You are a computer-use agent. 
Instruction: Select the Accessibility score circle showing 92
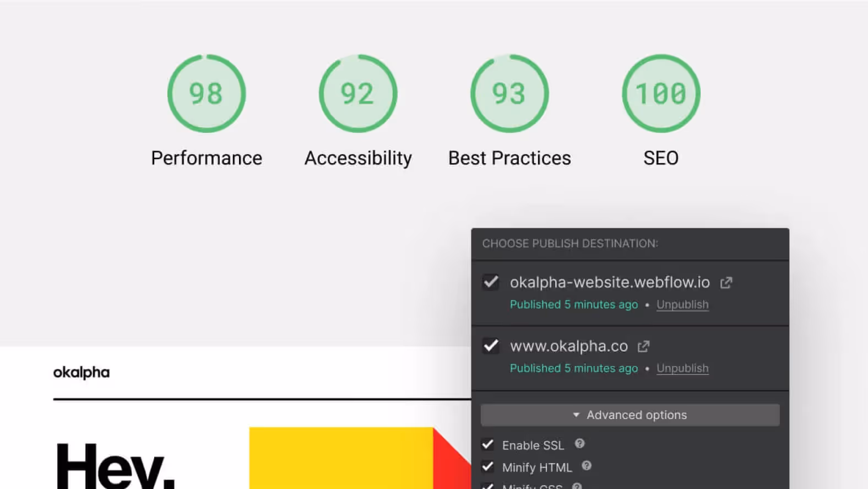tap(358, 93)
